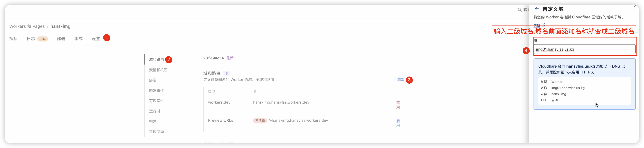Open the 绑定 settings section
The width and height of the screenshot is (644, 148).
(153, 80)
